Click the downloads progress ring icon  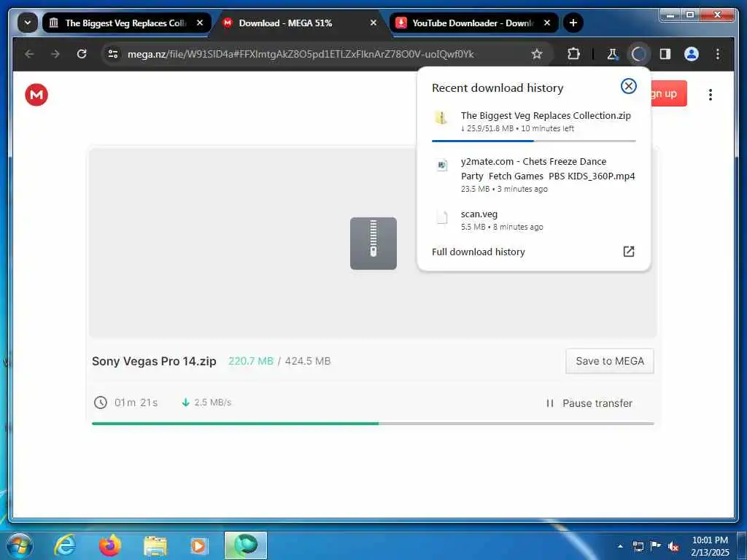(638, 54)
